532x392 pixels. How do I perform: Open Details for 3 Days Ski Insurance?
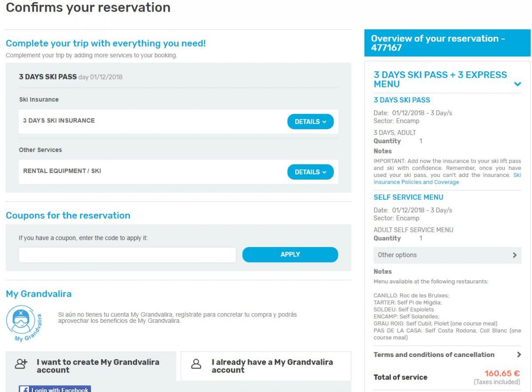[x=310, y=122]
